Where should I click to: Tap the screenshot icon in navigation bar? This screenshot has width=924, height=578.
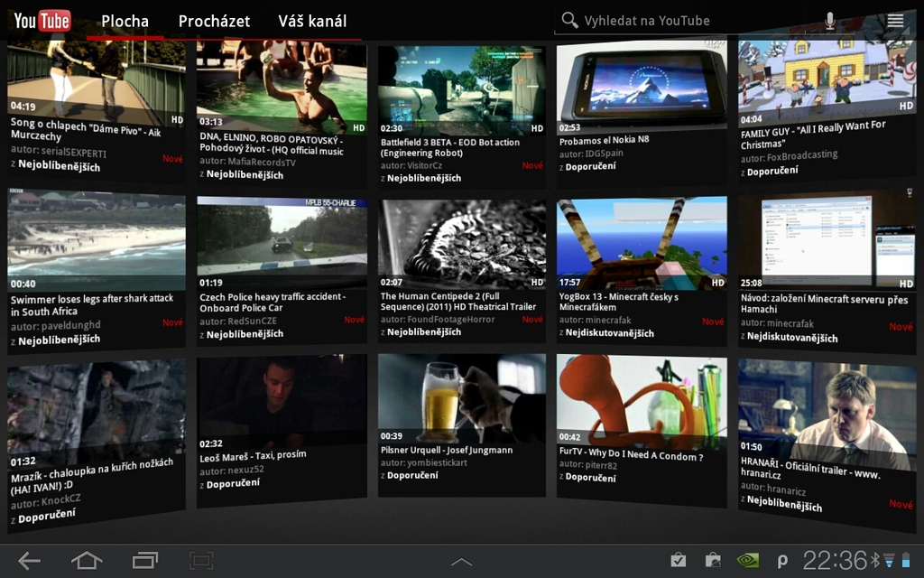[x=200, y=560]
